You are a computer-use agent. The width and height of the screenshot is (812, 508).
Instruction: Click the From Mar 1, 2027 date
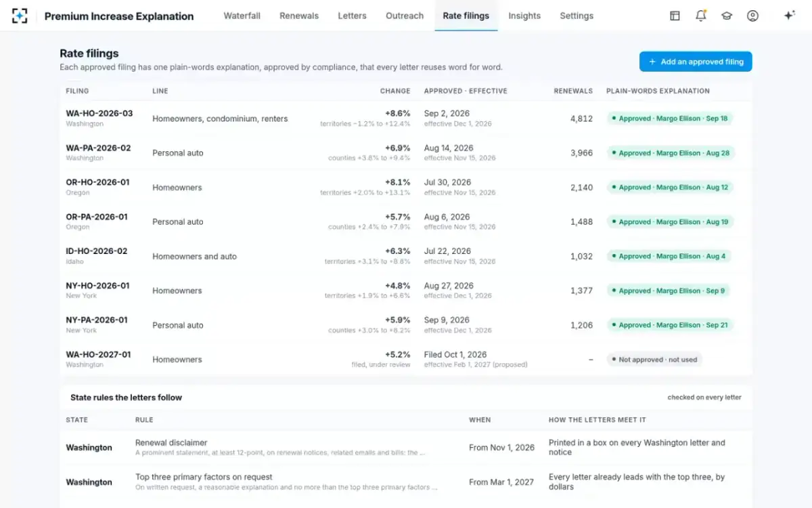(x=501, y=482)
